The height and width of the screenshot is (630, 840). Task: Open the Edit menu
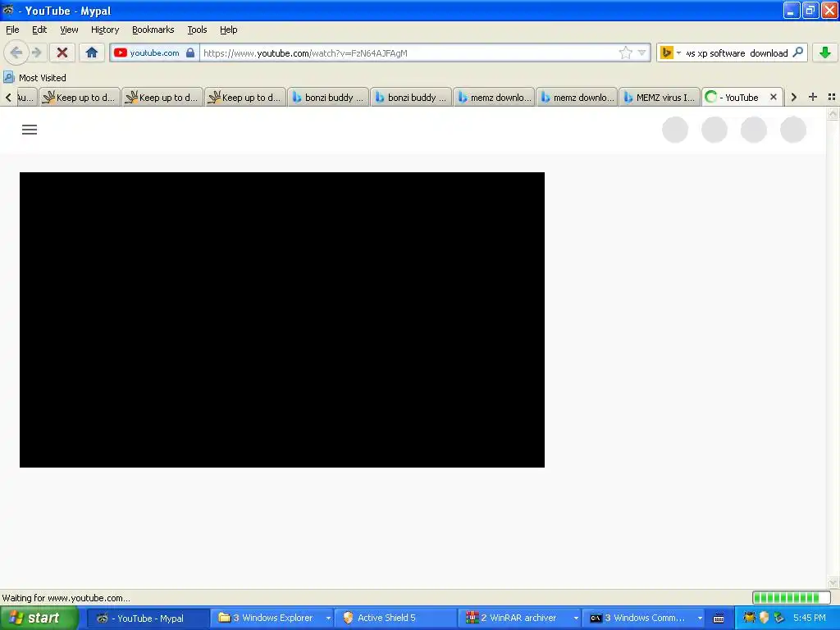(x=39, y=30)
